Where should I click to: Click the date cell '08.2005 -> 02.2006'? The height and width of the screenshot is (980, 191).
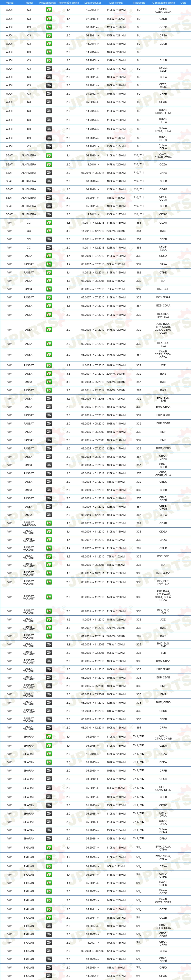(x=93, y=653)
